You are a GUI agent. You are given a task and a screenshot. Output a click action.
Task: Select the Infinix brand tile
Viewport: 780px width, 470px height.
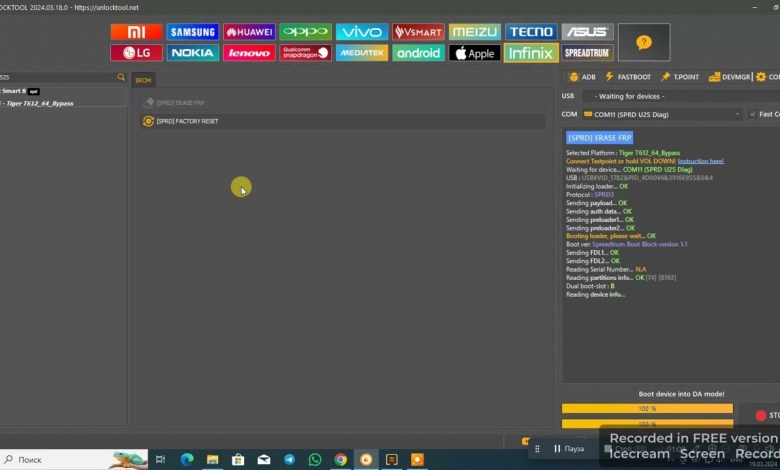click(x=531, y=53)
